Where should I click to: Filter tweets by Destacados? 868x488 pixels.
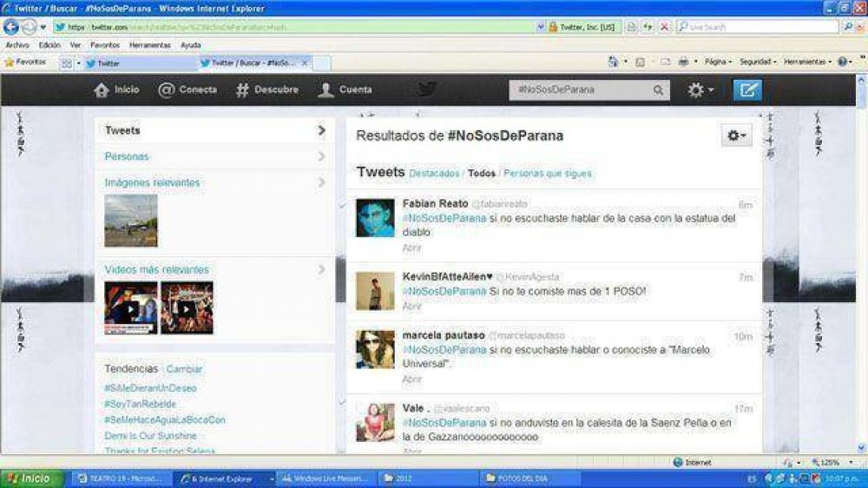[x=434, y=174]
